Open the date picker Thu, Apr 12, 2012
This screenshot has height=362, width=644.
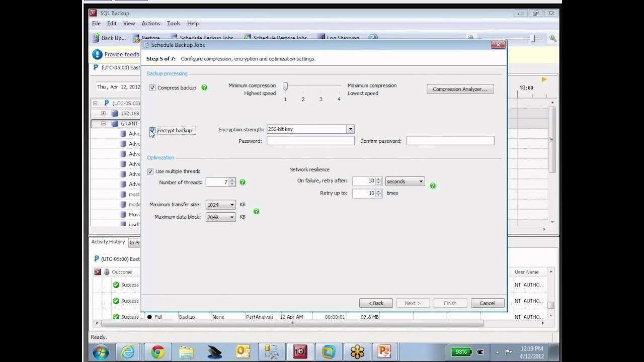[118, 86]
